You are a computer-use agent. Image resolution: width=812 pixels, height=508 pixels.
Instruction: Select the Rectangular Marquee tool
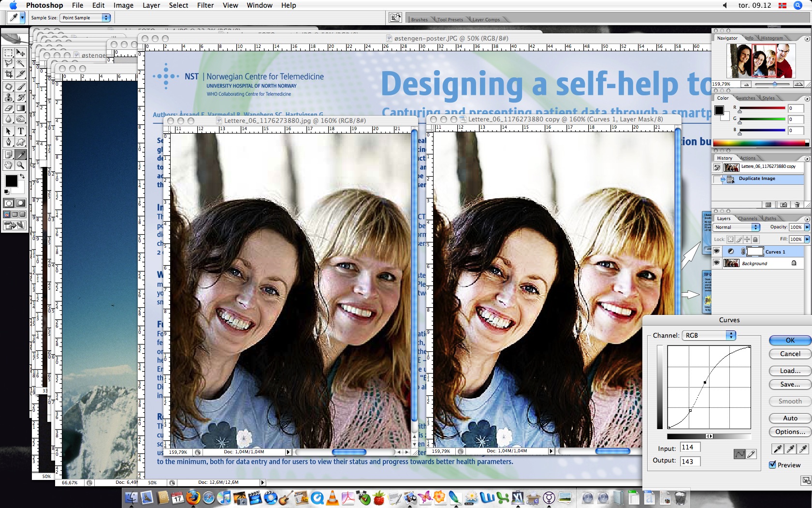click(x=9, y=53)
